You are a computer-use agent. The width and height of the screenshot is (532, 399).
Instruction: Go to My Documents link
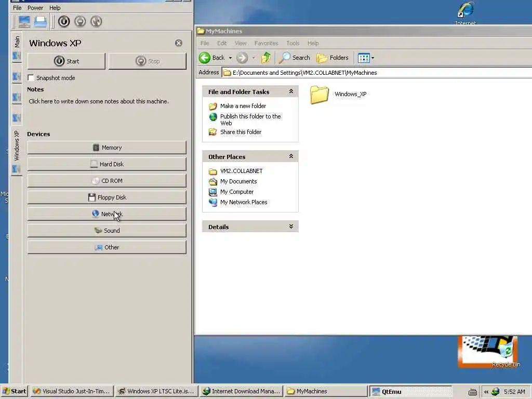(x=238, y=181)
